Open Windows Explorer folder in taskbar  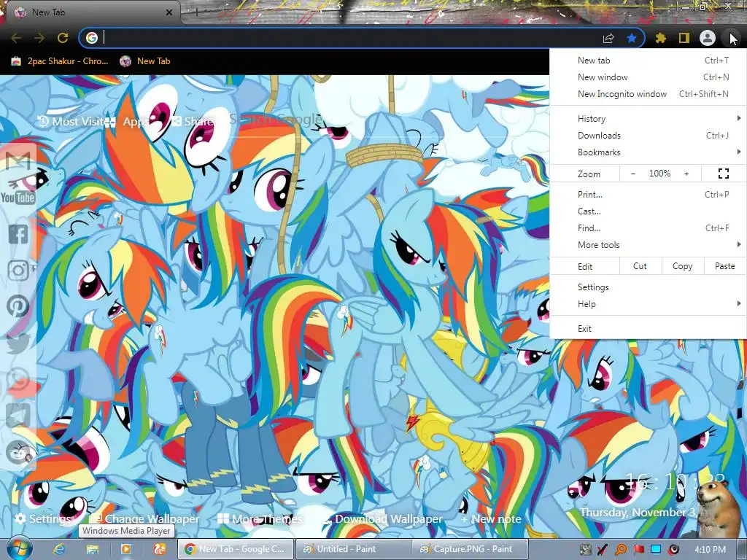point(93,549)
